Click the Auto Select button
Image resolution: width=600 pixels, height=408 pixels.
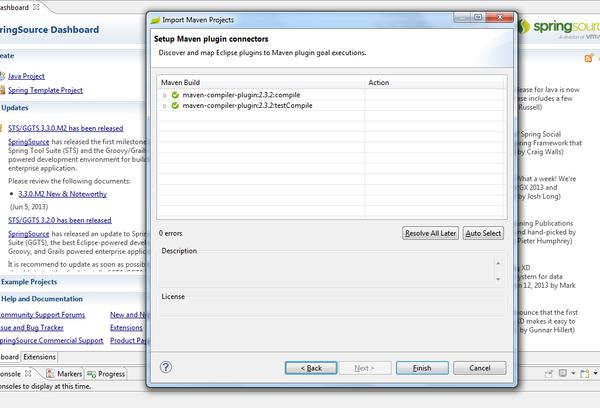point(483,233)
